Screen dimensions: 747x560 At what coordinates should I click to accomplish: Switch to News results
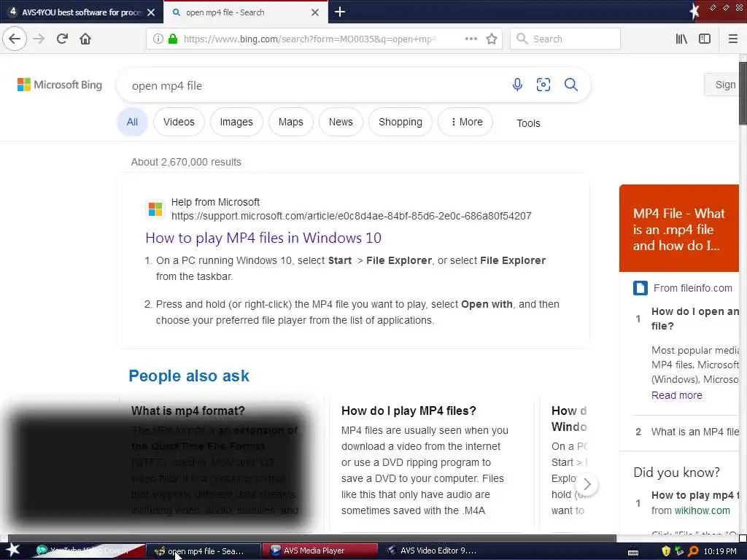click(x=341, y=122)
